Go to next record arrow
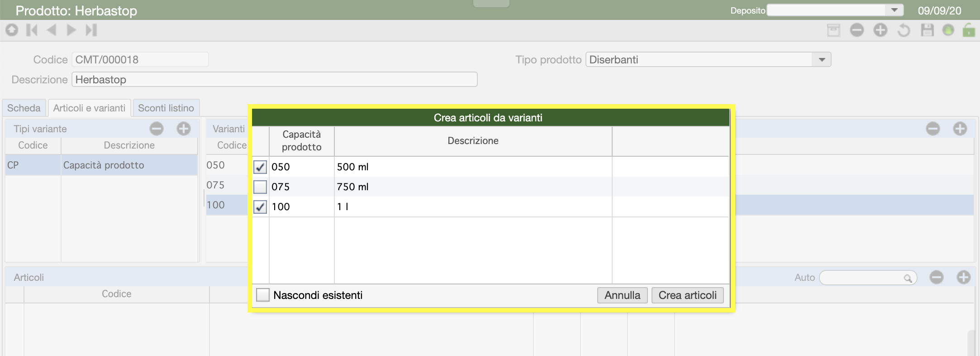 71,30
